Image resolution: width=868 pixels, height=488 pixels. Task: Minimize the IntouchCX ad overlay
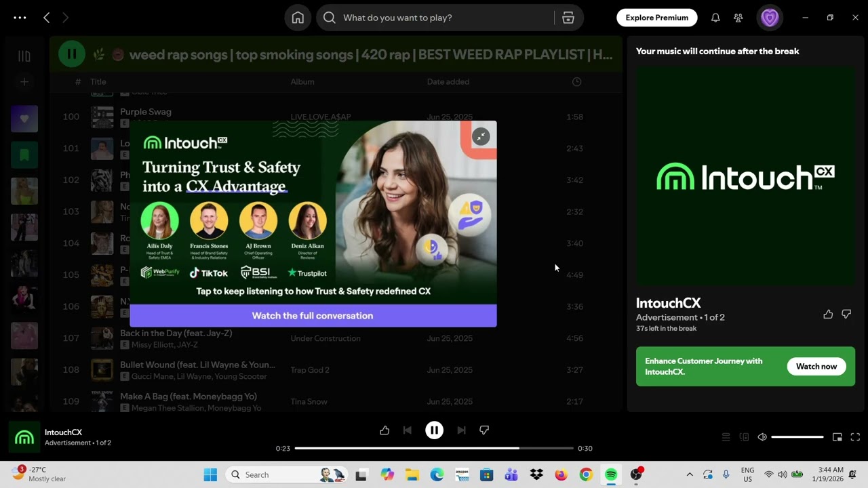[481, 136]
